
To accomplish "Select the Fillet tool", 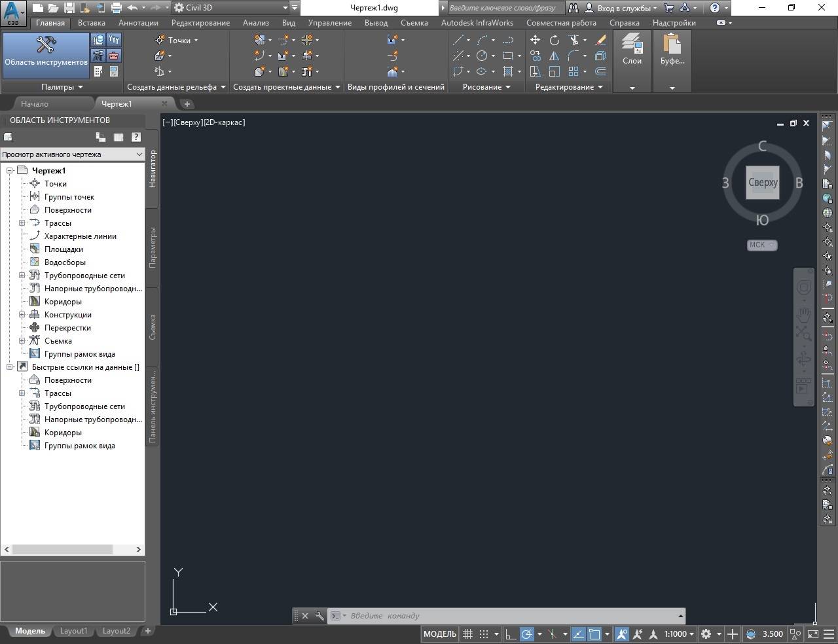I will (574, 56).
